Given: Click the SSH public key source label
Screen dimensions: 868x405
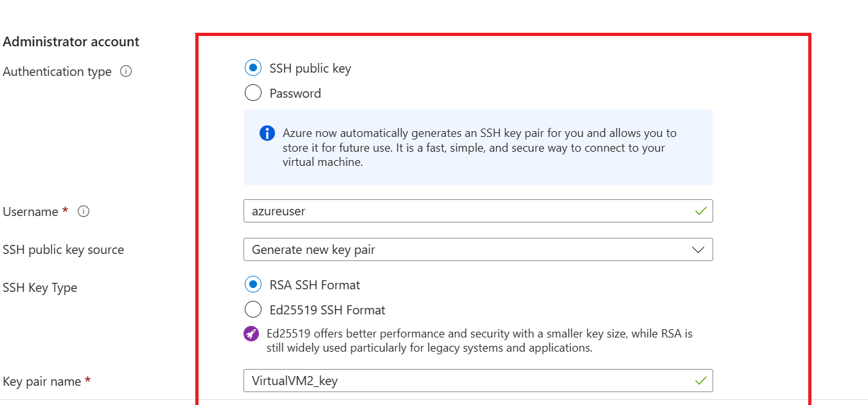Looking at the screenshot, I should coord(64,249).
